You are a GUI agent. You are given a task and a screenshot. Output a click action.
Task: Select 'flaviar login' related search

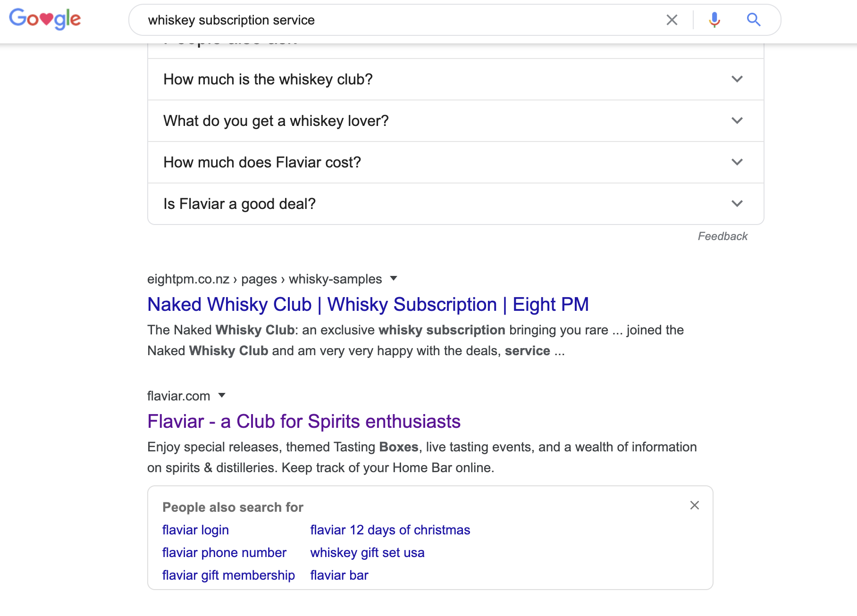195,530
